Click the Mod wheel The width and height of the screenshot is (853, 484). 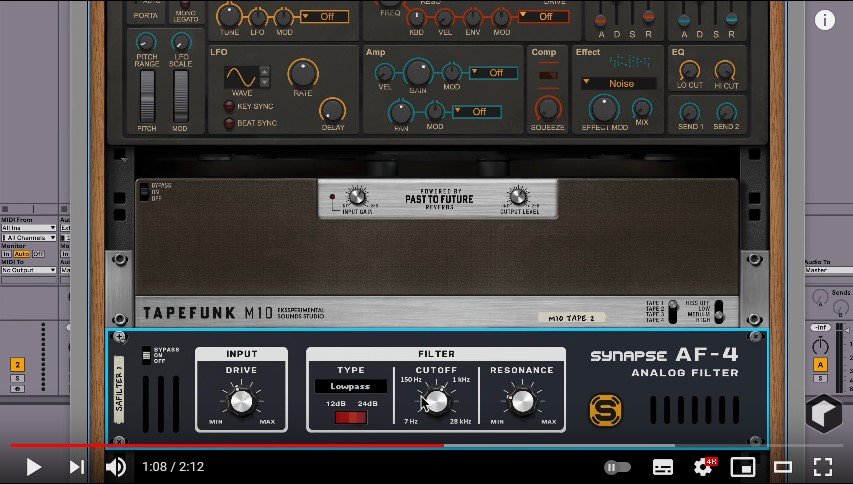point(181,96)
